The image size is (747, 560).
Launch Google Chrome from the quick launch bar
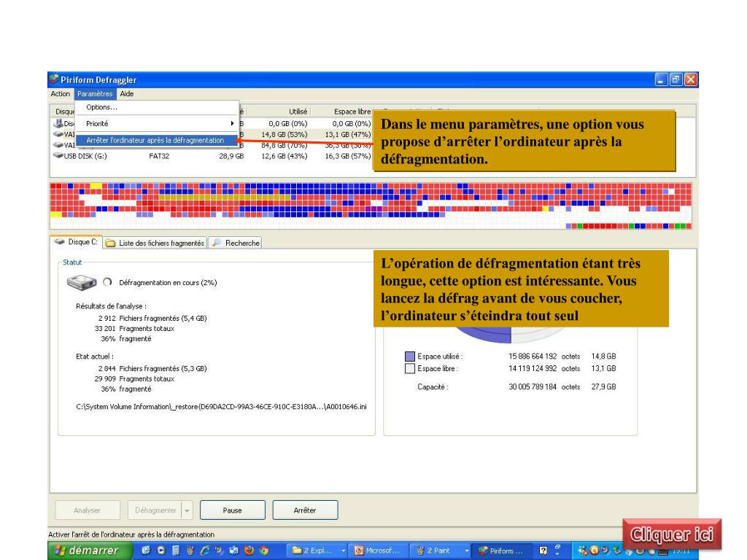coord(264,551)
